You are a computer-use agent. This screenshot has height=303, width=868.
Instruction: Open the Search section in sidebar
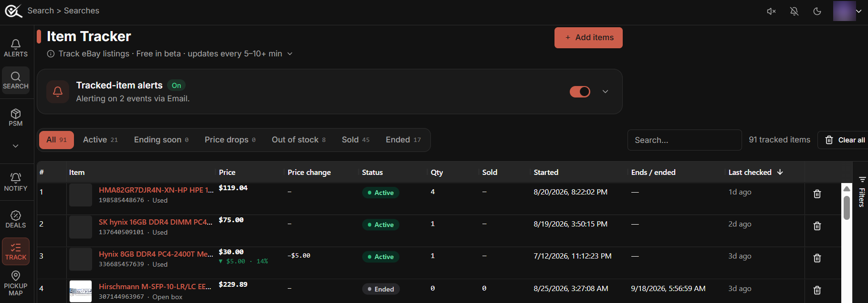click(16, 80)
